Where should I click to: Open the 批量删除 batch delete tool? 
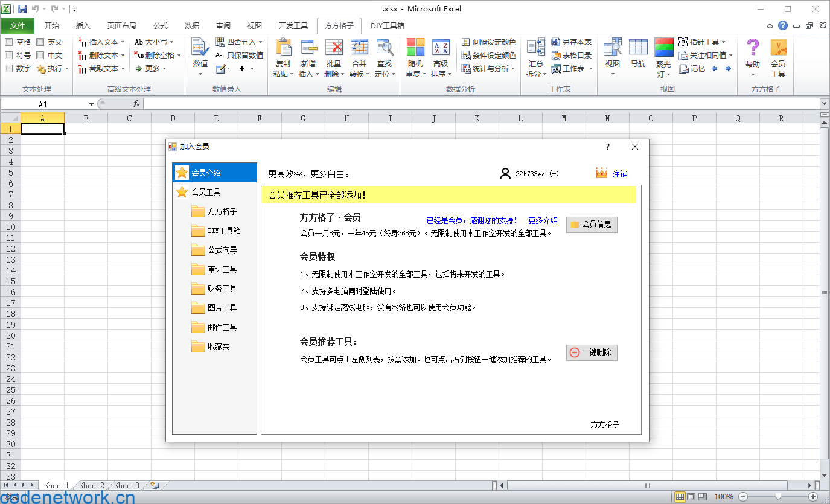(334, 59)
